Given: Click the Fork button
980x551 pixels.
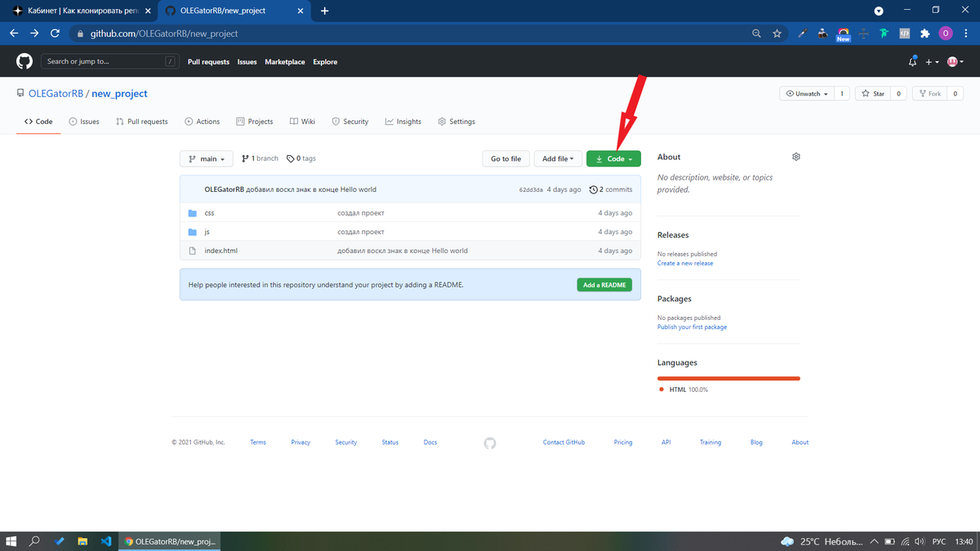Looking at the screenshot, I should pos(929,94).
